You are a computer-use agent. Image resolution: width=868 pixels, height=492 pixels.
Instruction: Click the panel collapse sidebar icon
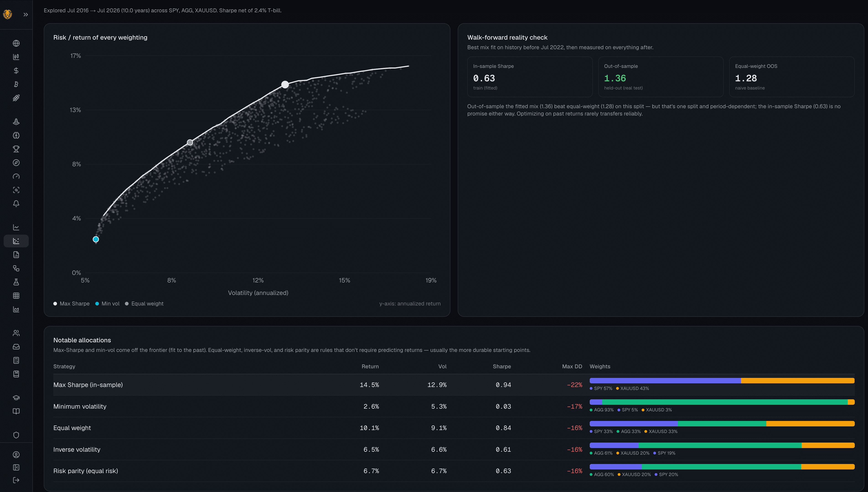(16, 467)
